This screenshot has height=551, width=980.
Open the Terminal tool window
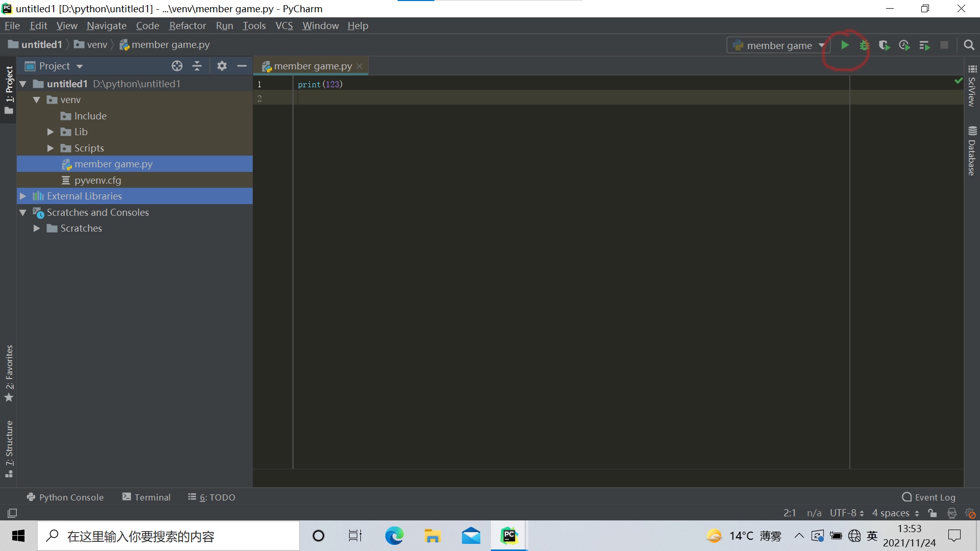click(x=146, y=497)
